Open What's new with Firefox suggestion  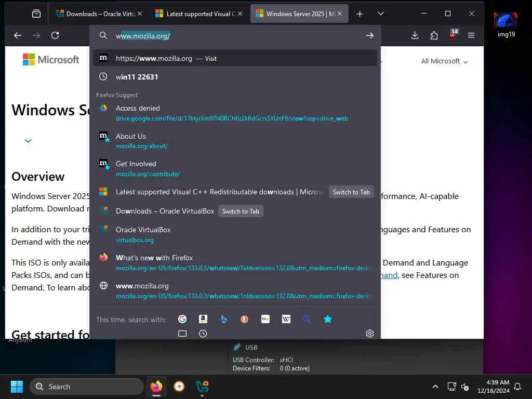(x=235, y=262)
